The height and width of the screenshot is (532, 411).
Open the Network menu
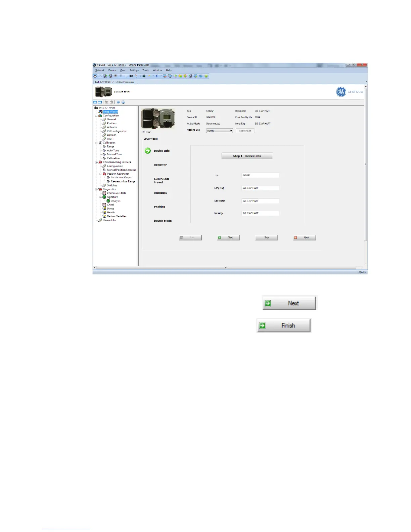point(100,71)
